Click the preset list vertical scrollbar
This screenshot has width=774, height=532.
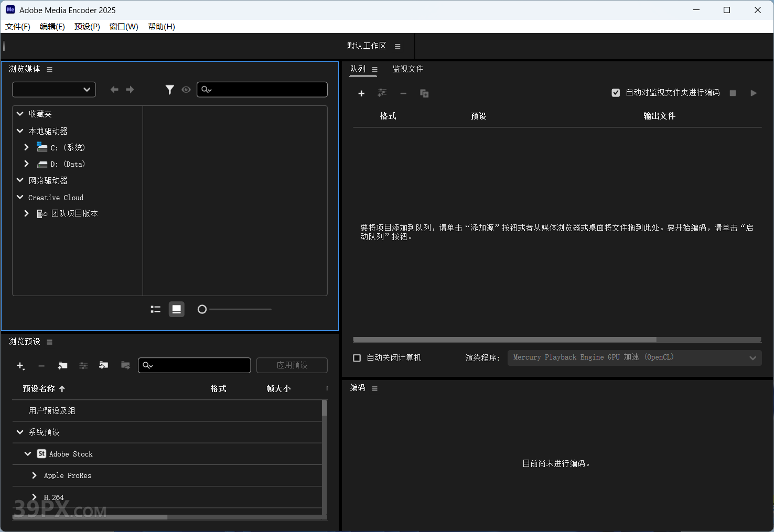point(325,408)
